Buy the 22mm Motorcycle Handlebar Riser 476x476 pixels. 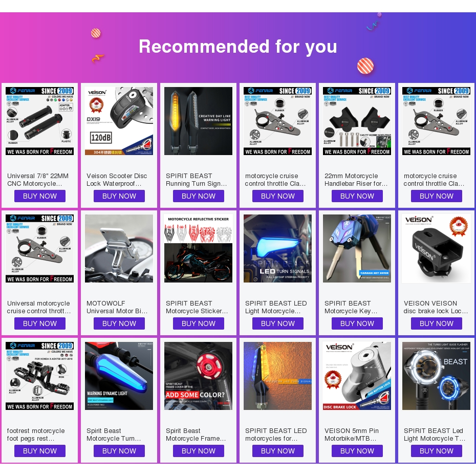[357, 196]
